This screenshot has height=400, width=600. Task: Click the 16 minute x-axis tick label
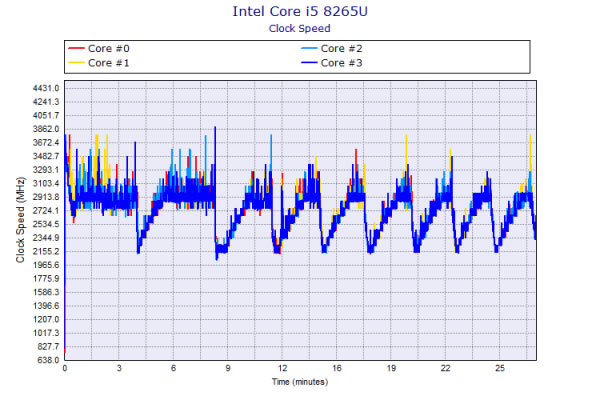click(x=337, y=368)
